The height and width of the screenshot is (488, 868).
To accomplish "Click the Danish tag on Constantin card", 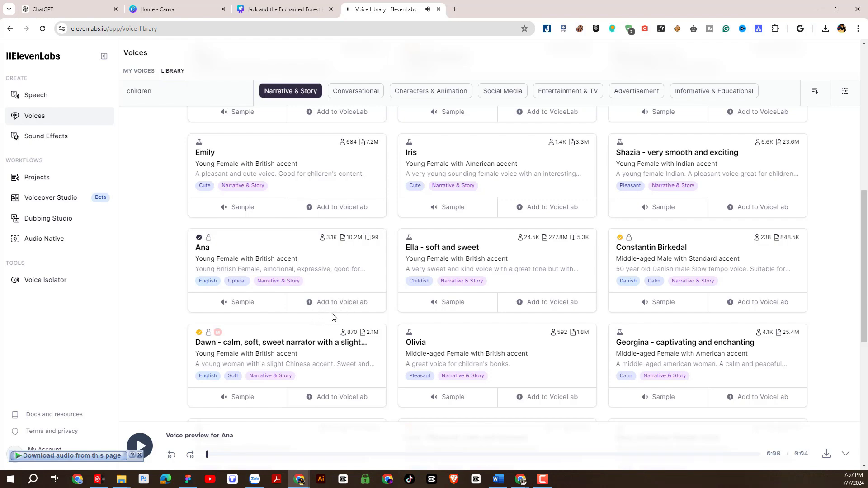I will (628, 281).
